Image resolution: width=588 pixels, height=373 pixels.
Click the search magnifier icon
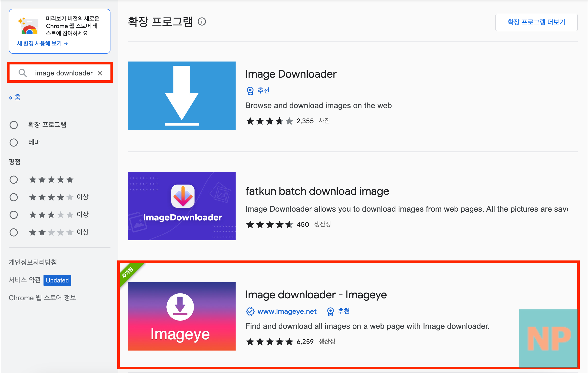23,73
